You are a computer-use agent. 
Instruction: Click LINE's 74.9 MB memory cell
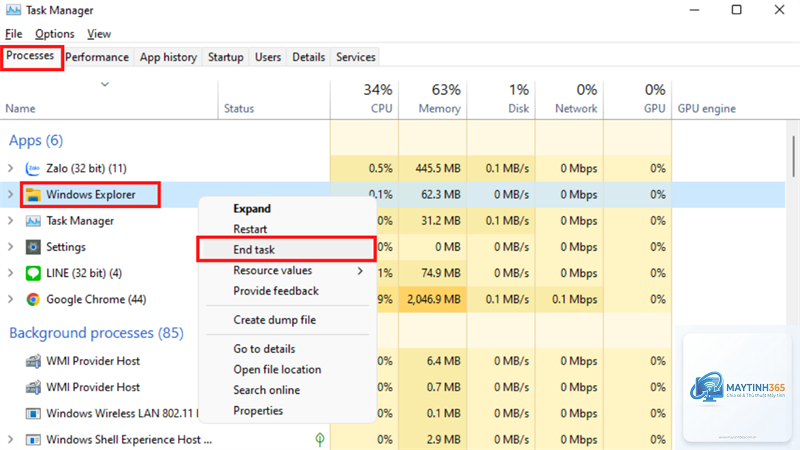pyautogui.click(x=433, y=273)
